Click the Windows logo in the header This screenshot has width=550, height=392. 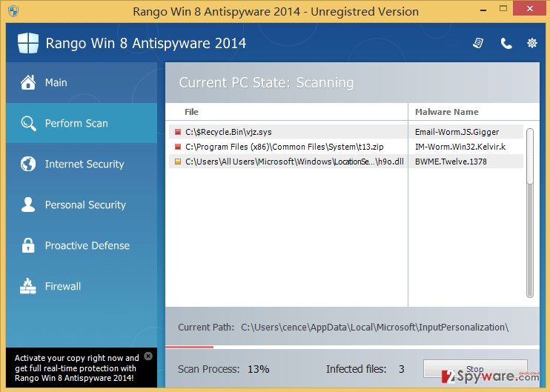pos(28,43)
